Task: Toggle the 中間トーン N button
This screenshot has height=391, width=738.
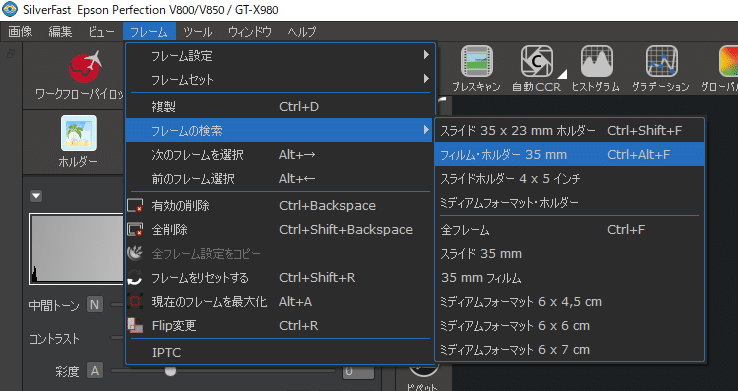Action: pos(95,304)
